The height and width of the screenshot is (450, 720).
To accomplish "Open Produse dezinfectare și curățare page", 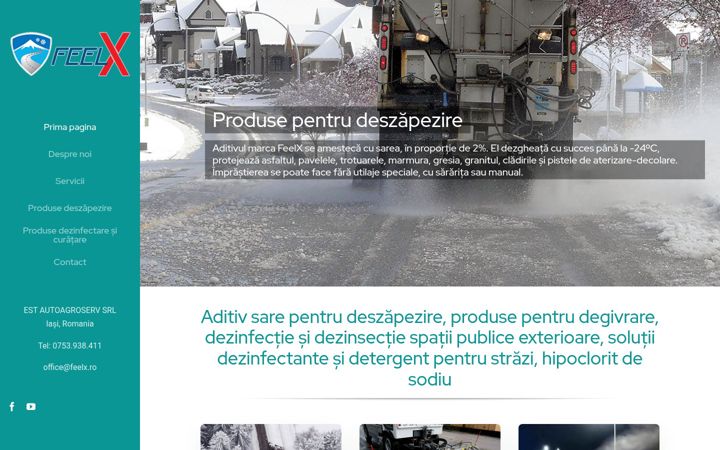I will click(70, 235).
